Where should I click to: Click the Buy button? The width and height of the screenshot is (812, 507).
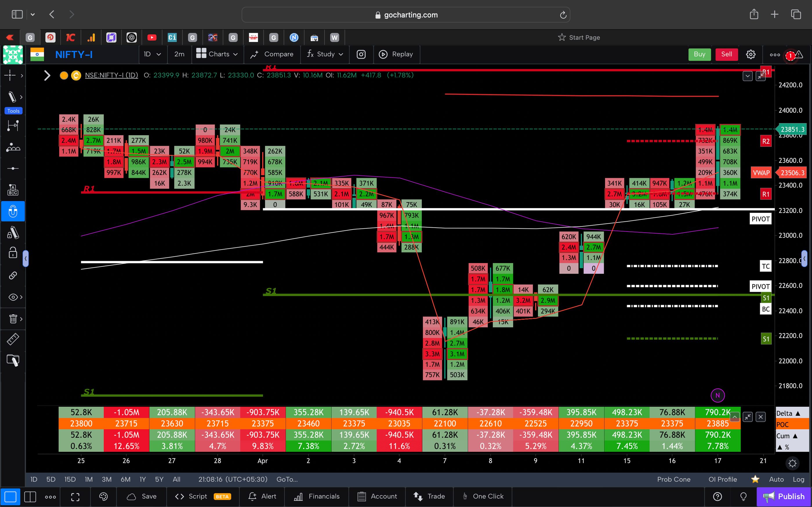[699, 54]
